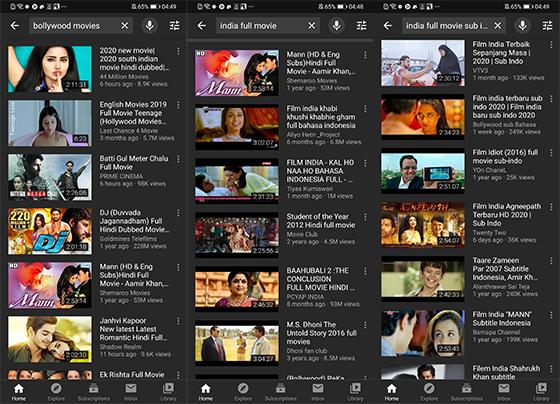Open more options for 'Film india khabi khushi' video
This screenshot has width=560, height=404.
pyautogui.click(x=365, y=109)
